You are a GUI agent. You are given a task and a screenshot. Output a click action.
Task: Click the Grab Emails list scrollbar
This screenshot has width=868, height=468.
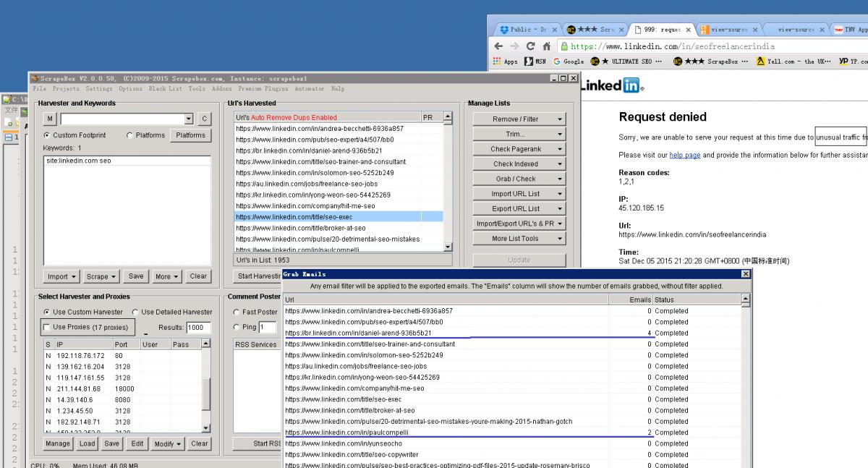pos(746,380)
